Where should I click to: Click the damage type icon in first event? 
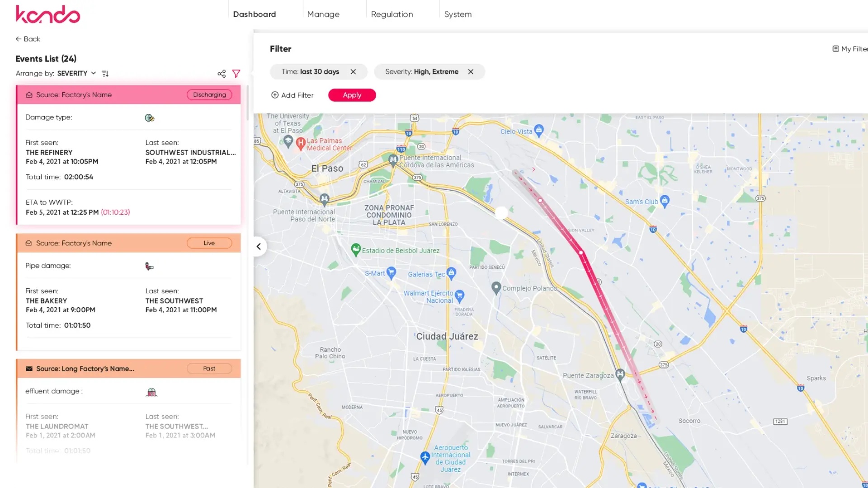[x=150, y=118]
